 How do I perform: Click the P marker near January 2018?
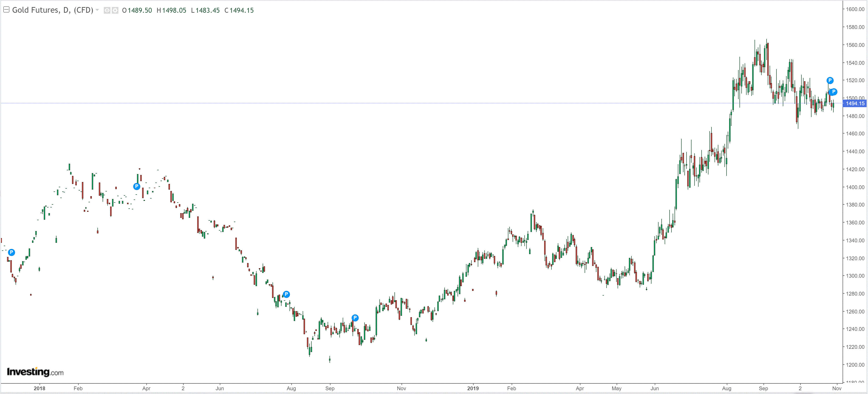tap(12, 252)
